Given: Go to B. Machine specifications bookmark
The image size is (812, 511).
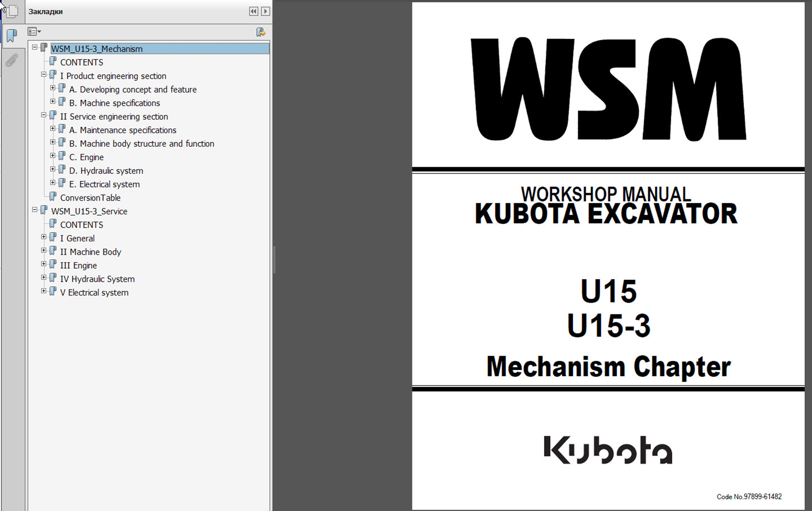Looking at the screenshot, I should (x=114, y=103).
